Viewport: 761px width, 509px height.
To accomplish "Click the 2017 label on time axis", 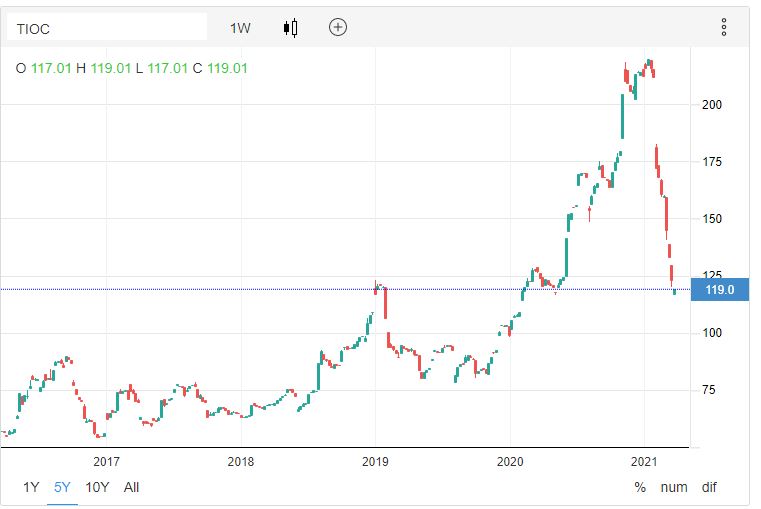I will 106,461.
